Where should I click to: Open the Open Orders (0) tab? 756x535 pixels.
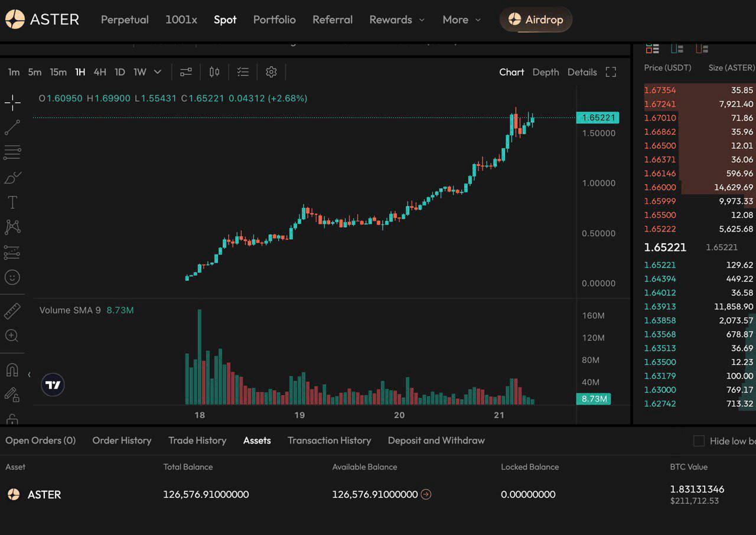(x=41, y=441)
